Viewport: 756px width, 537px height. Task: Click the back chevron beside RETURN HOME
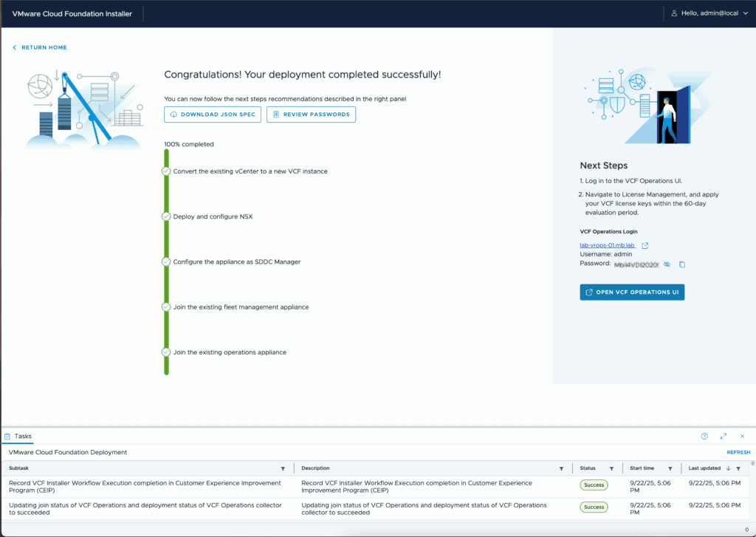(15, 47)
